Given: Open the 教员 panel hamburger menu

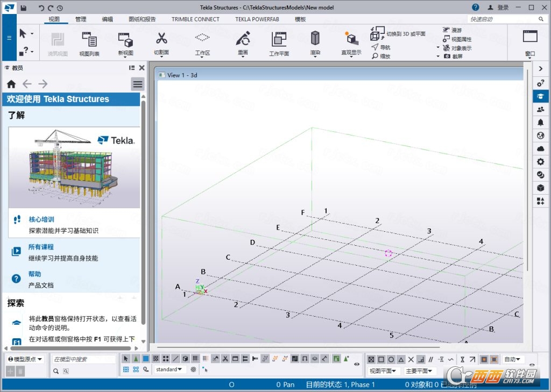Looking at the screenshot, I should click(x=138, y=84).
